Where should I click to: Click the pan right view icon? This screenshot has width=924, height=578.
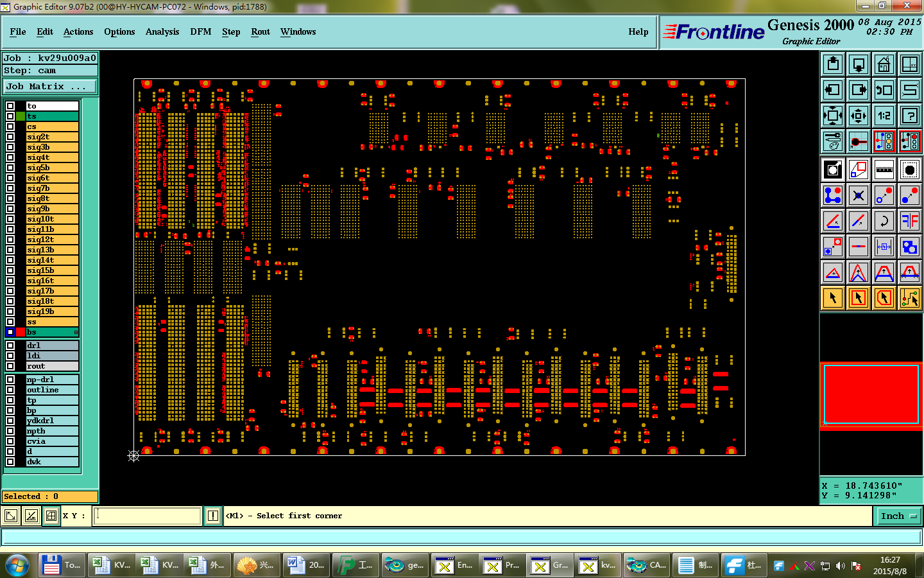point(859,90)
